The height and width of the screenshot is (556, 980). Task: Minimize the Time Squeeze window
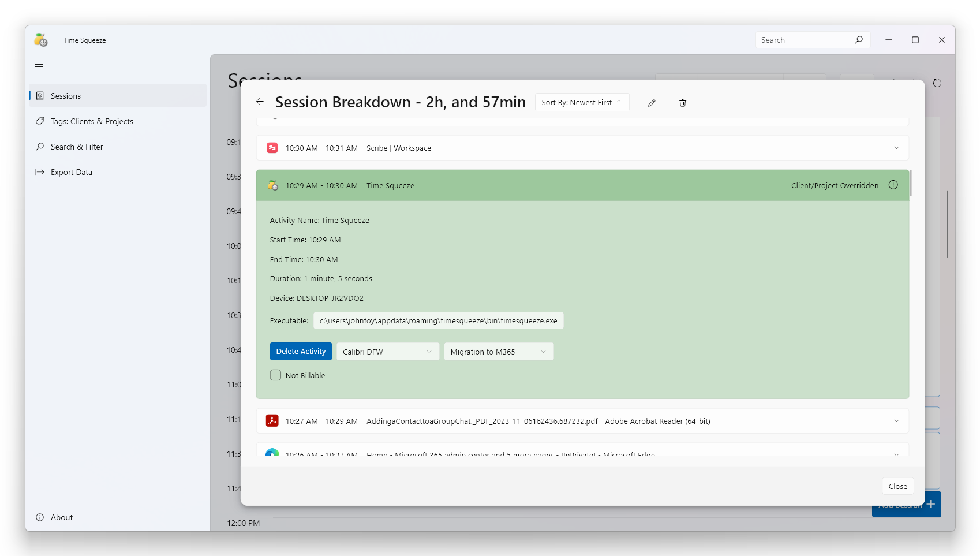889,40
